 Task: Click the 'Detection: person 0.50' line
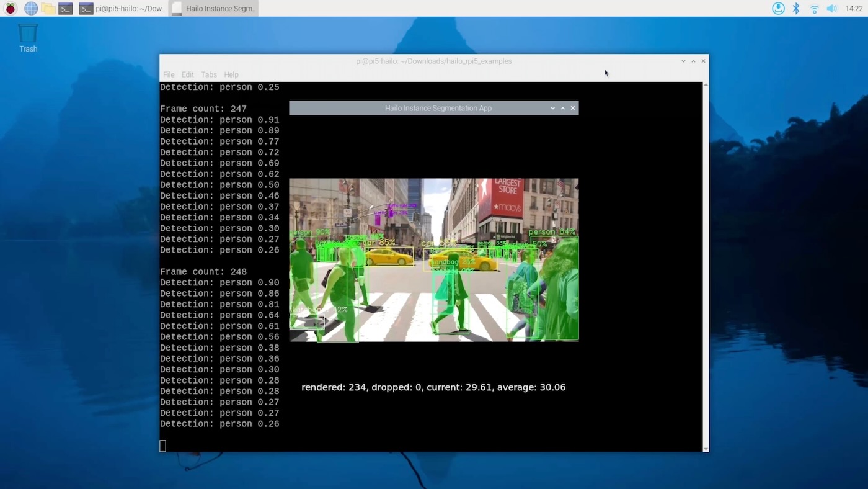(219, 185)
